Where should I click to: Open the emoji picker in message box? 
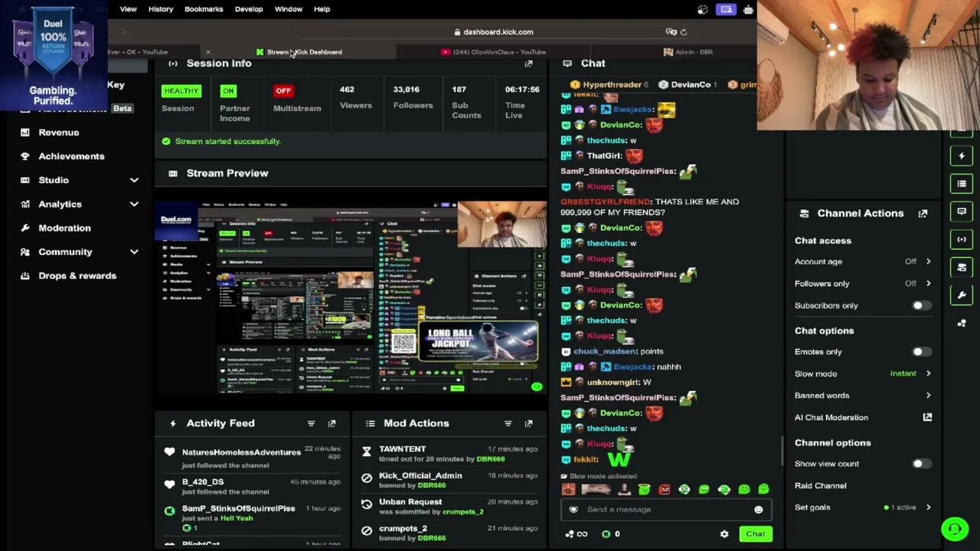tap(758, 510)
